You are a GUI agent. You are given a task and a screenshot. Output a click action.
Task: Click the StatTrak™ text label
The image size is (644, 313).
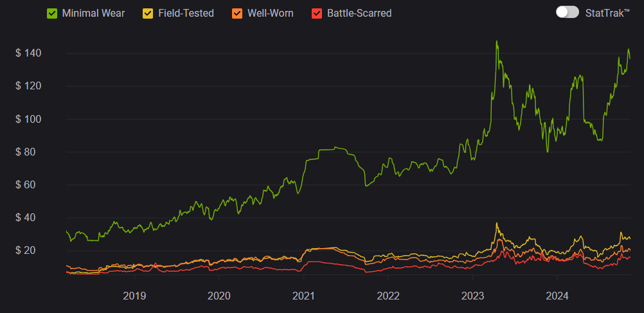point(607,13)
